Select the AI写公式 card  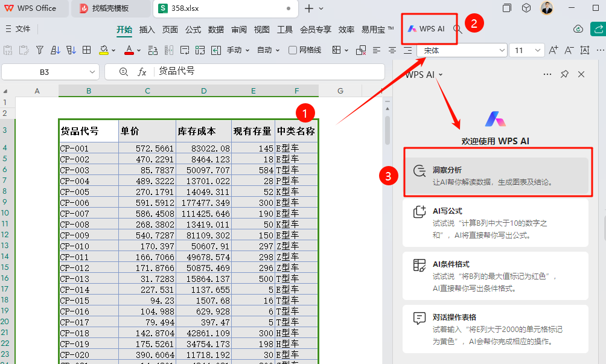pyautogui.click(x=496, y=223)
